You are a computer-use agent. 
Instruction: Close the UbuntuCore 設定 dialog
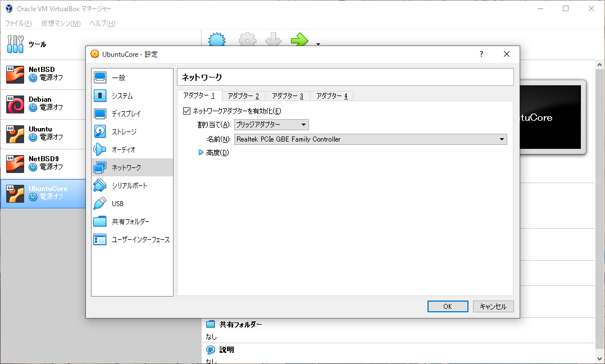pyautogui.click(x=507, y=54)
